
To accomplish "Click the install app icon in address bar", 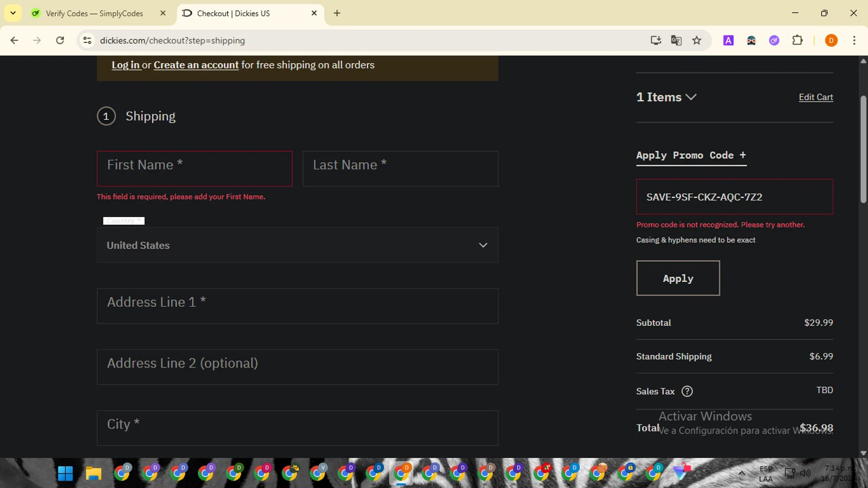I will tap(656, 41).
